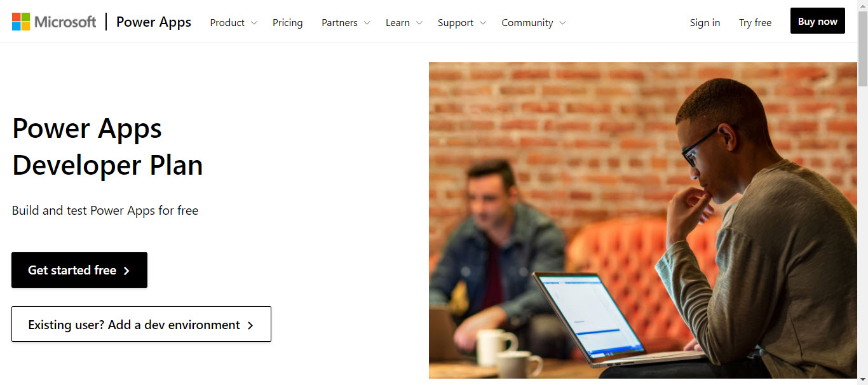
Task: Open the Pricing menu item
Action: 287,23
